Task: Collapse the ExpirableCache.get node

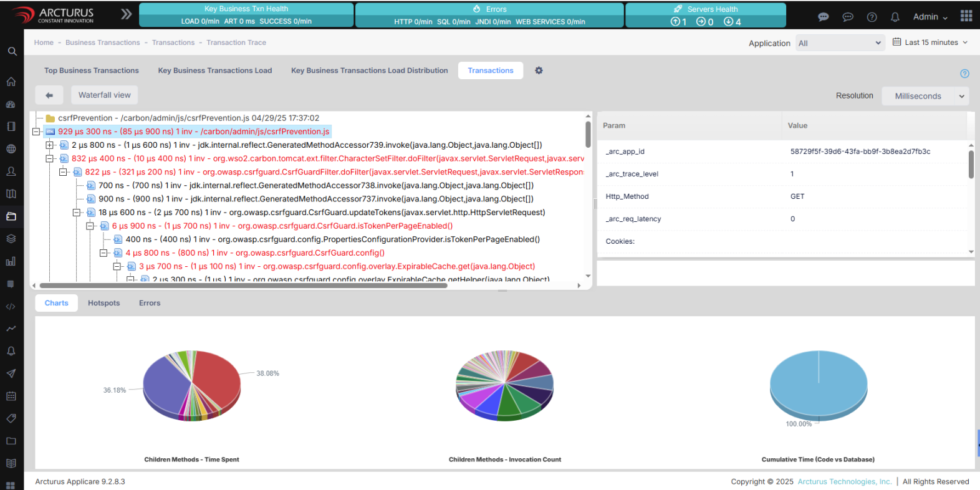Action: (x=117, y=266)
